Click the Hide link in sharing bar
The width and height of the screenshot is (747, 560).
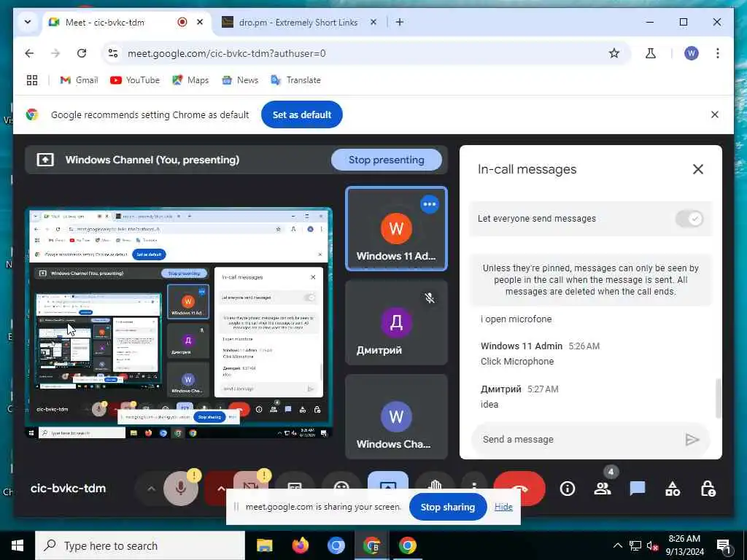tap(503, 507)
